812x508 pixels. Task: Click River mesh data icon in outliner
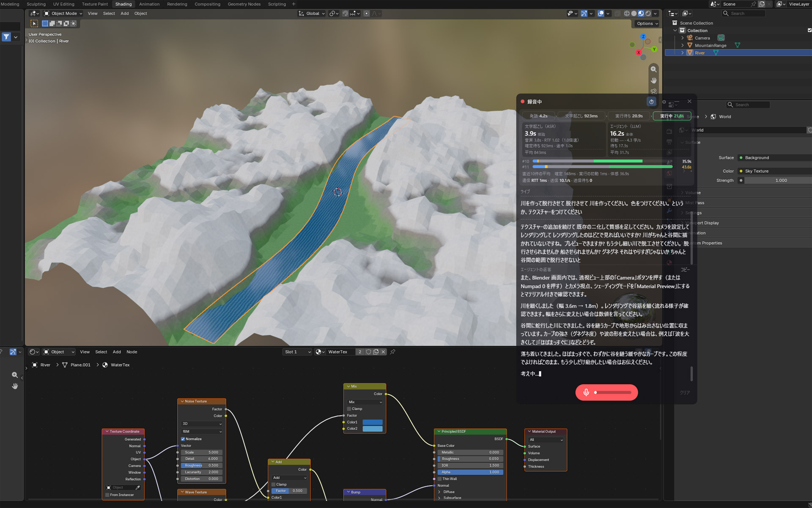pos(716,53)
